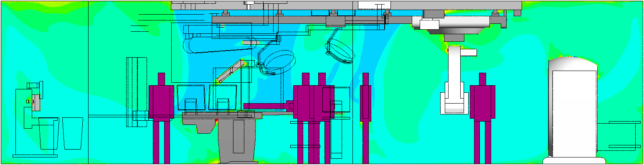Select the right bucket outline near the floor
This screenshot has height=165, width=644.
73,133
